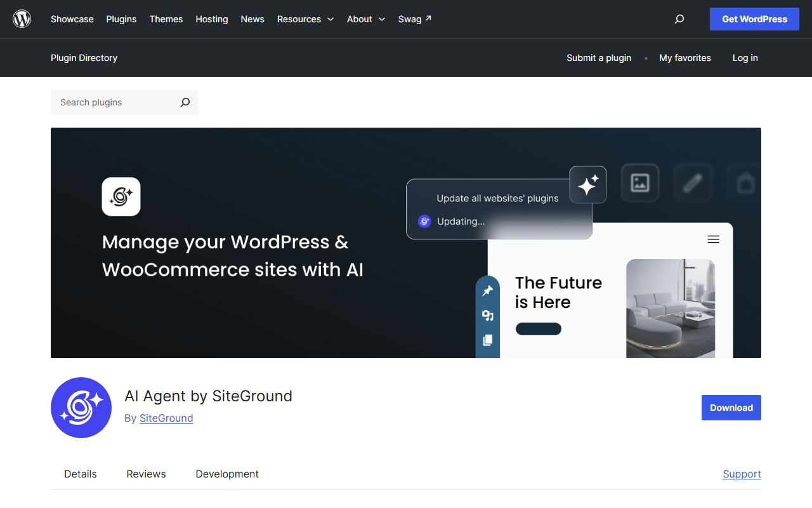Click Submit a plugin link

[599, 58]
